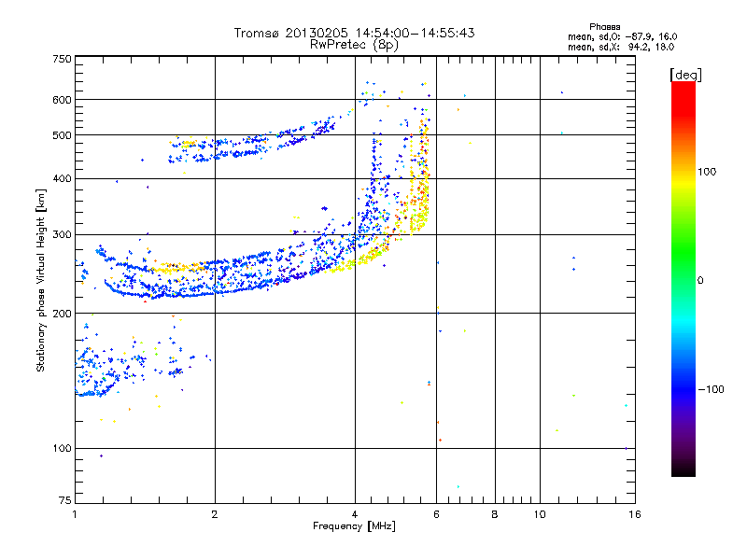747x560 pixels.
Task: Click the frequency axis tick label "1"
Action: tap(75, 514)
